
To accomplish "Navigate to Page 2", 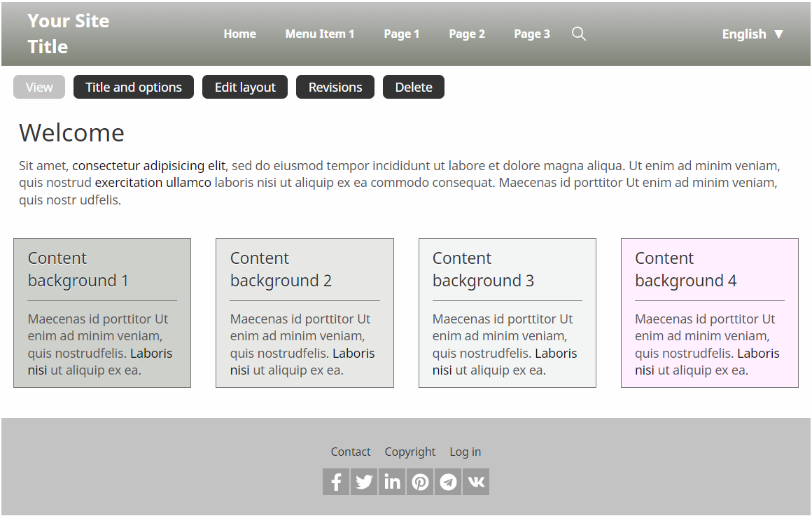I will click(466, 34).
